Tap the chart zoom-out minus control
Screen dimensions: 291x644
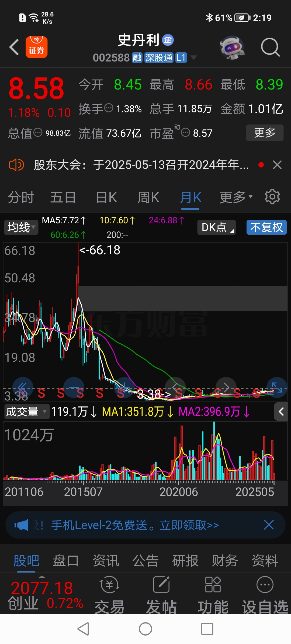click(74, 388)
